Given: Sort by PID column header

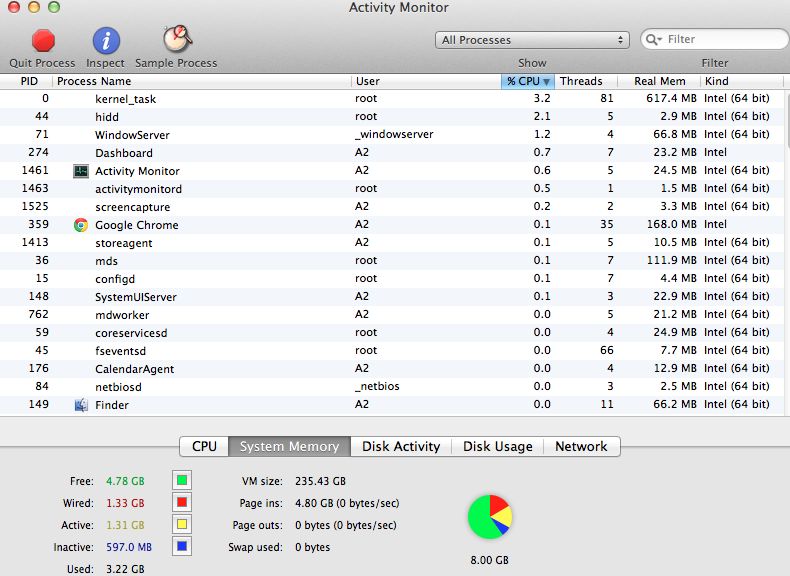Looking at the screenshot, I should (x=26, y=81).
